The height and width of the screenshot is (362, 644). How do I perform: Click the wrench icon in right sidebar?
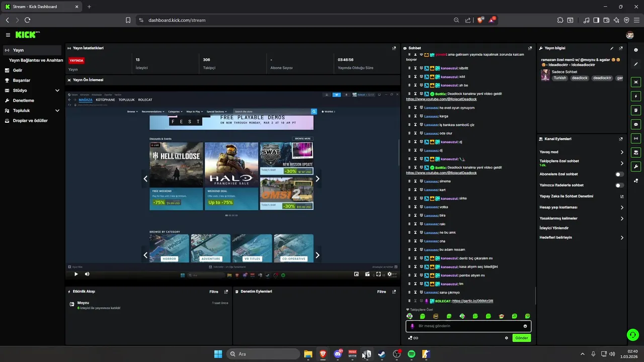(x=636, y=166)
